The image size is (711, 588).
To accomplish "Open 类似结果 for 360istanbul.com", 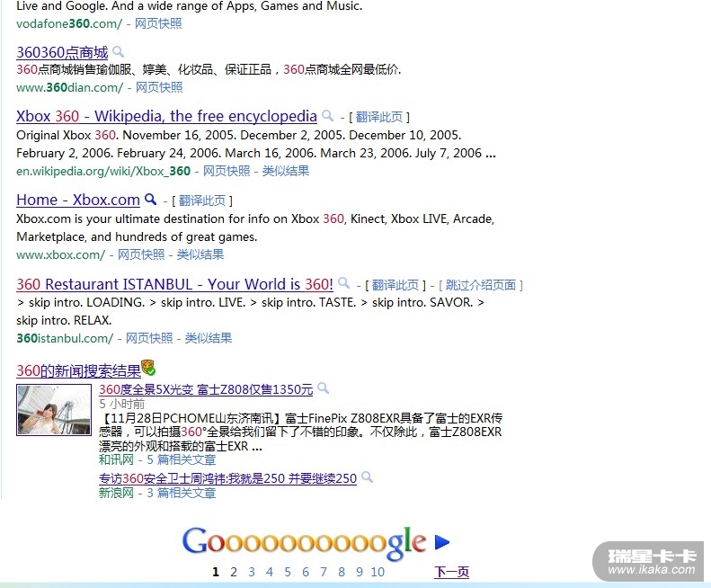I will [209, 338].
